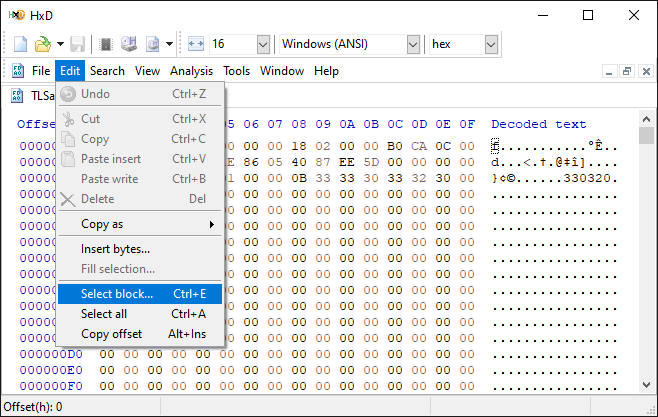
Task: Expand the bytes per row dropdown showing 16
Action: coord(263,44)
